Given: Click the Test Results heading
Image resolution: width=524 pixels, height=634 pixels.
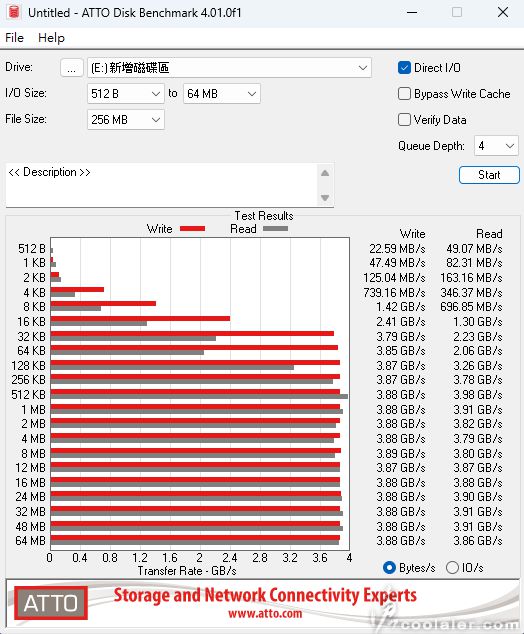Looking at the screenshot, I should click(x=264, y=216).
